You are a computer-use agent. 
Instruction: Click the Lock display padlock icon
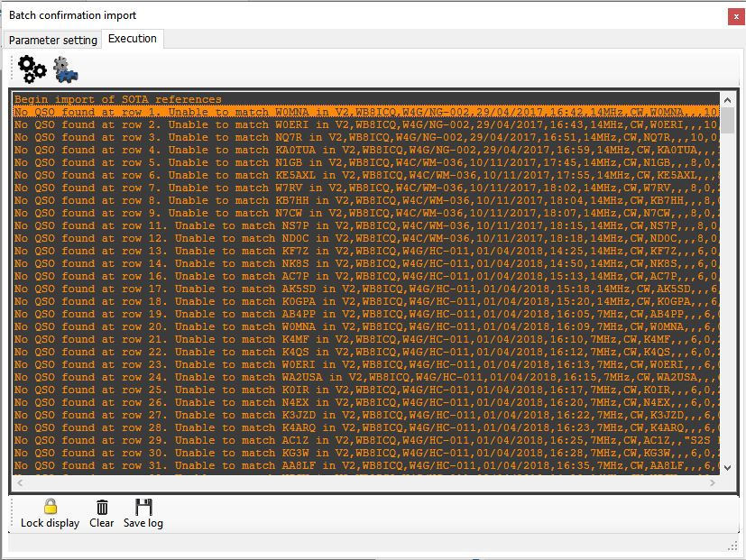click(51, 506)
